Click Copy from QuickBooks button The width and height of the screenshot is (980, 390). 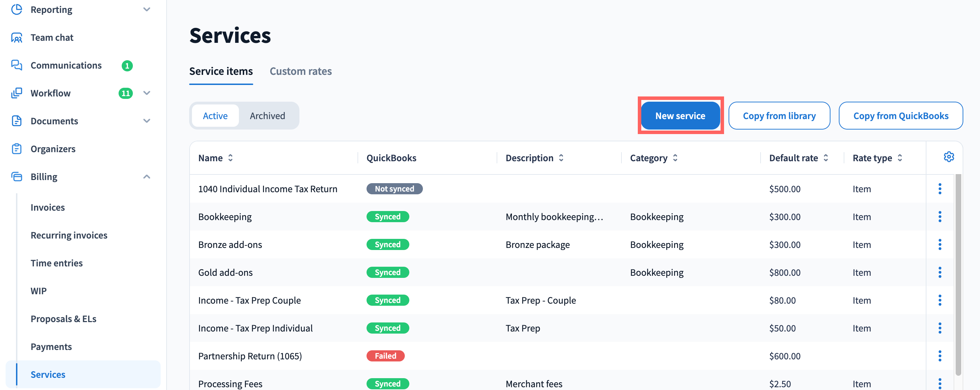click(x=900, y=116)
